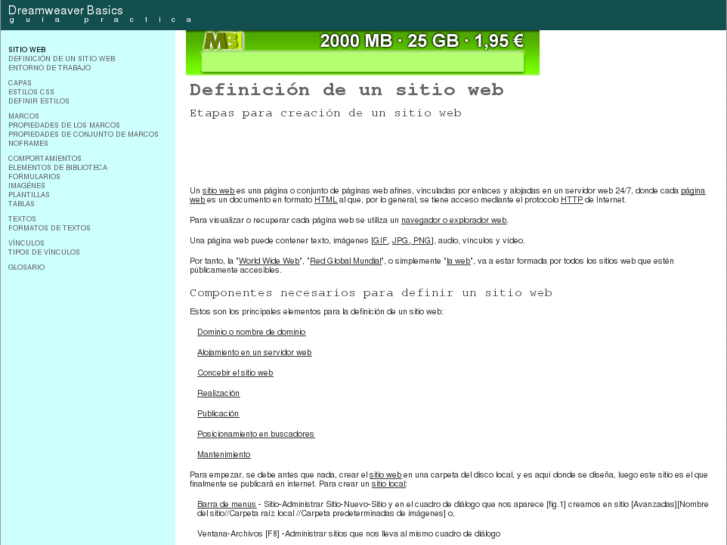Follow the 'página web' link
The height and width of the screenshot is (545, 727).
(x=693, y=191)
